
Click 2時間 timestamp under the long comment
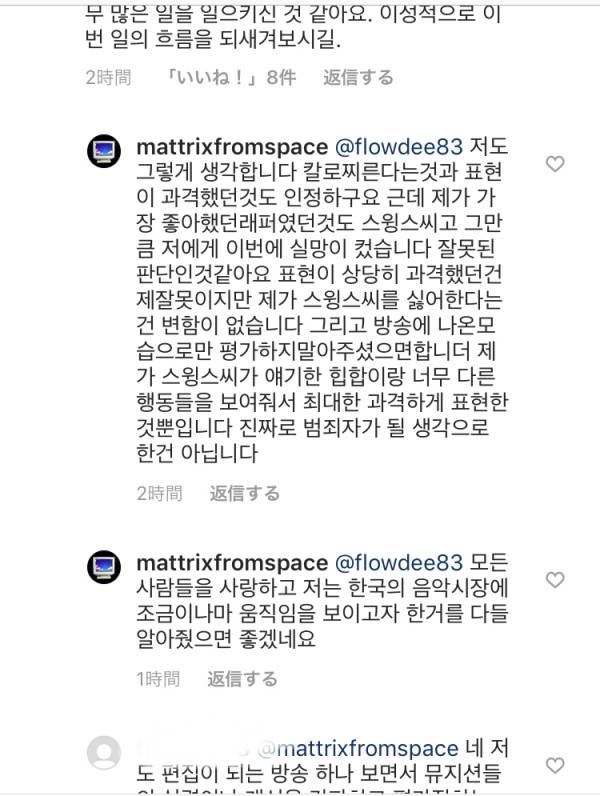(x=159, y=493)
